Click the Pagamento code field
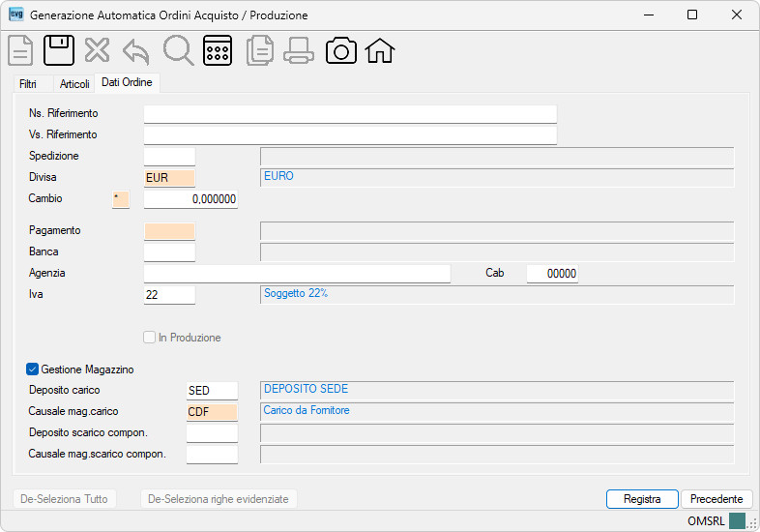 click(169, 231)
